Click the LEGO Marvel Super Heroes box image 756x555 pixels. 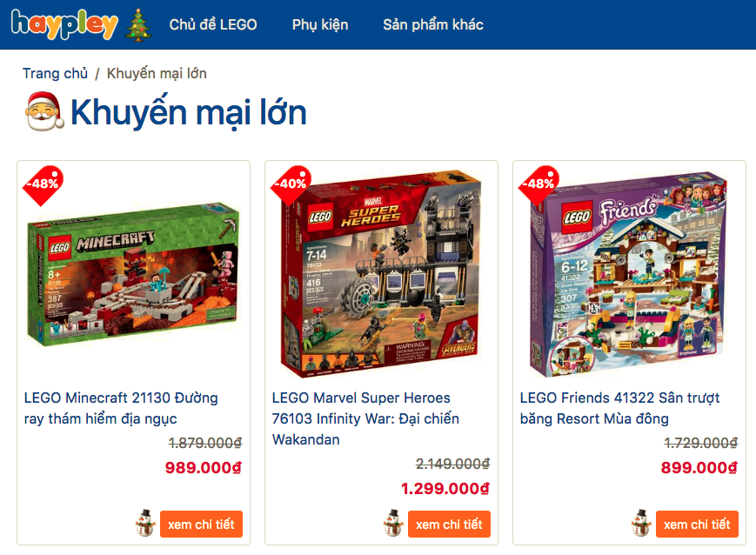tap(381, 273)
